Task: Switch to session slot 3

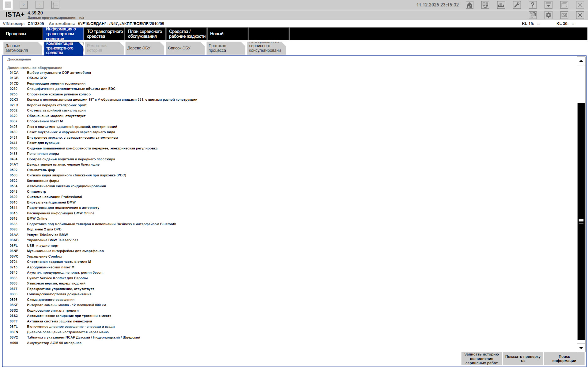Action: [39, 5]
